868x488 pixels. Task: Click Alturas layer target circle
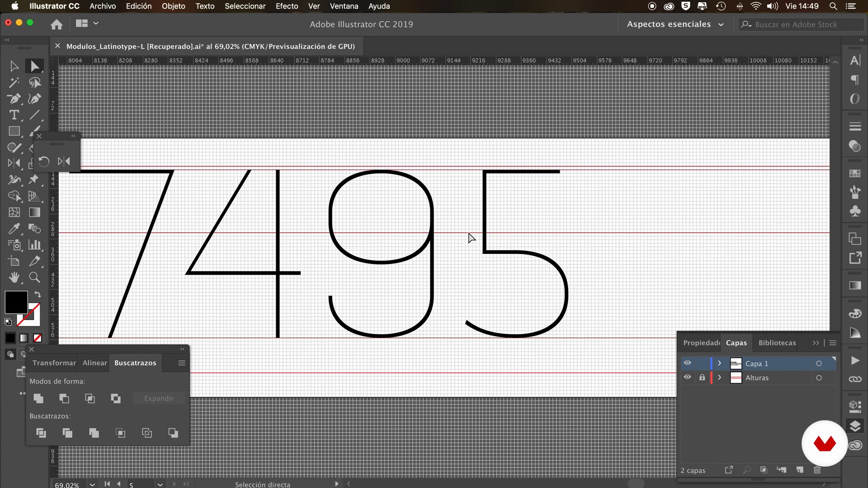[819, 378]
